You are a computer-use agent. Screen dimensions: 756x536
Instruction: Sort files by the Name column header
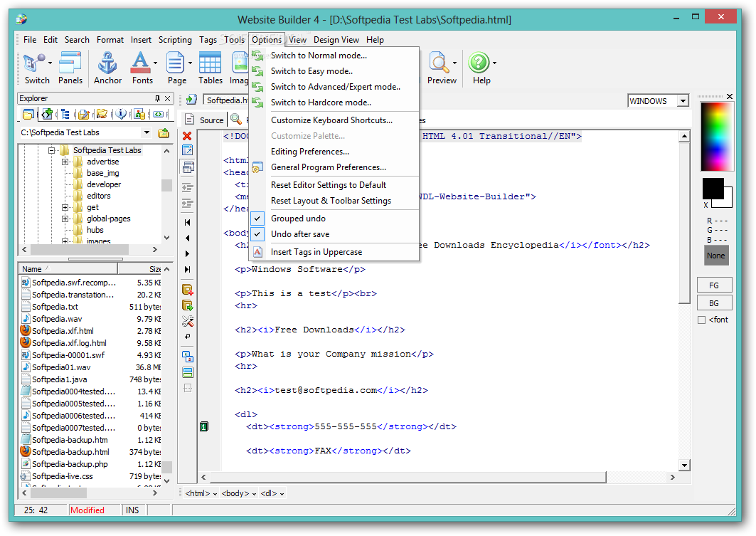click(x=68, y=269)
